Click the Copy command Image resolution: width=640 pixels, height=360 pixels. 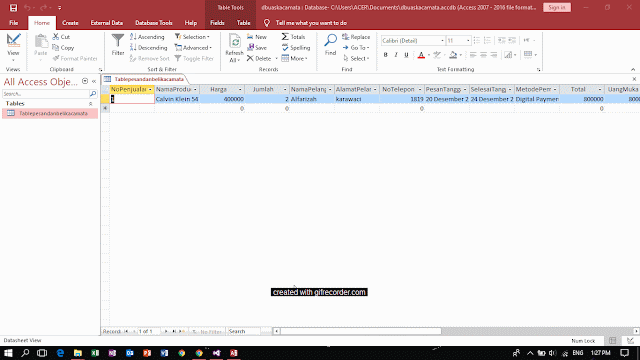(x=63, y=48)
